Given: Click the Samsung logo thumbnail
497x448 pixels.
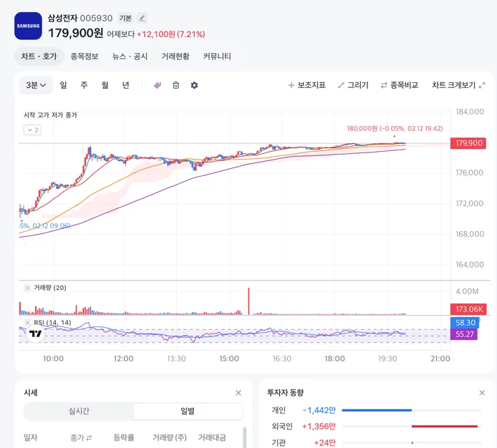Looking at the screenshot, I should (x=28, y=26).
